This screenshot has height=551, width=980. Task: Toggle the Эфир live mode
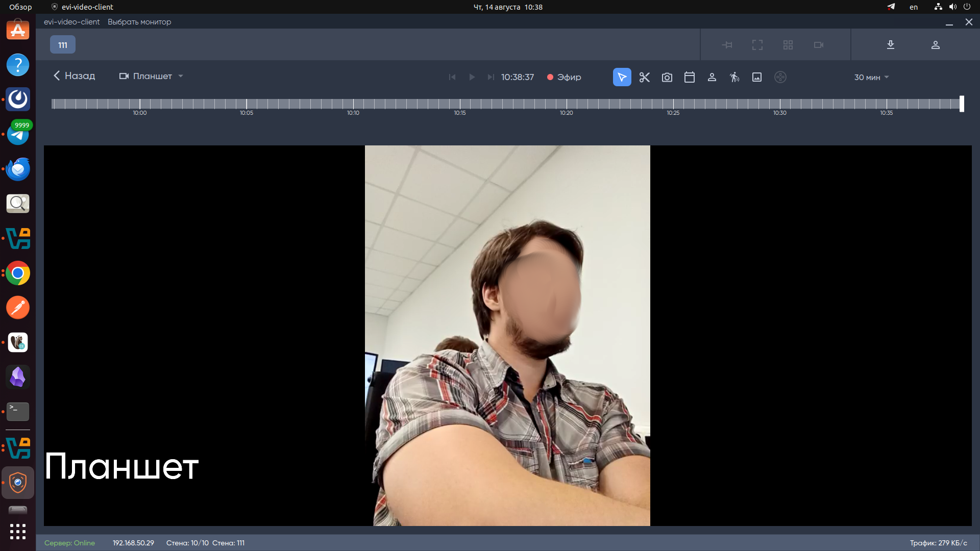[x=563, y=77]
